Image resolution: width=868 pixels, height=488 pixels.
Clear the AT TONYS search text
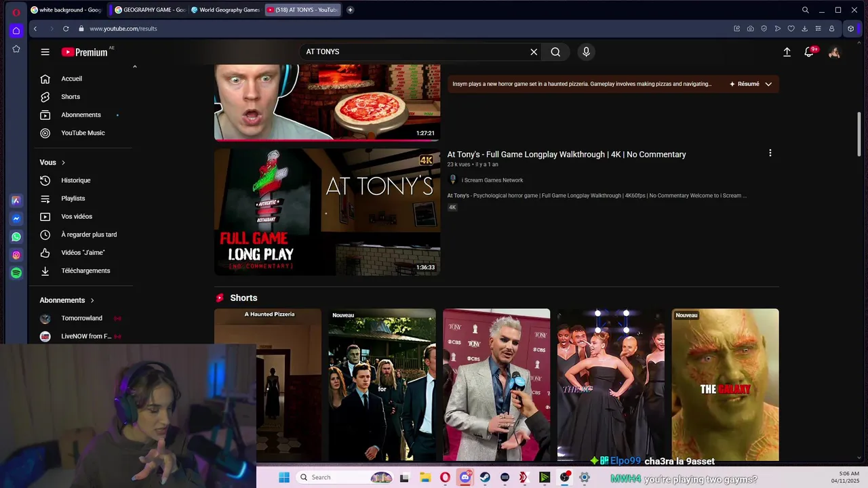(x=534, y=52)
